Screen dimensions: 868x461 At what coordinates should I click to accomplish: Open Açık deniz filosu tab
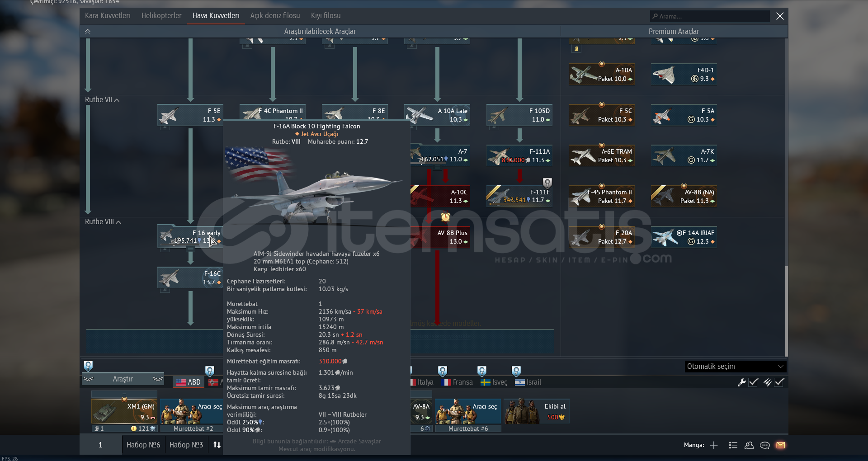[275, 16]
